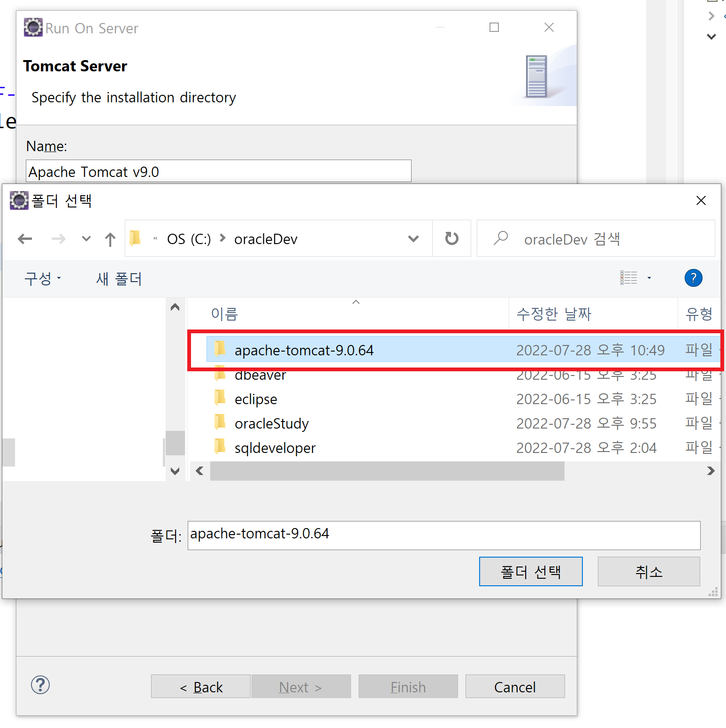Go back in folder dialog navigation
Image resolution: width=726 pixels, height=728 pixels.
25,239
